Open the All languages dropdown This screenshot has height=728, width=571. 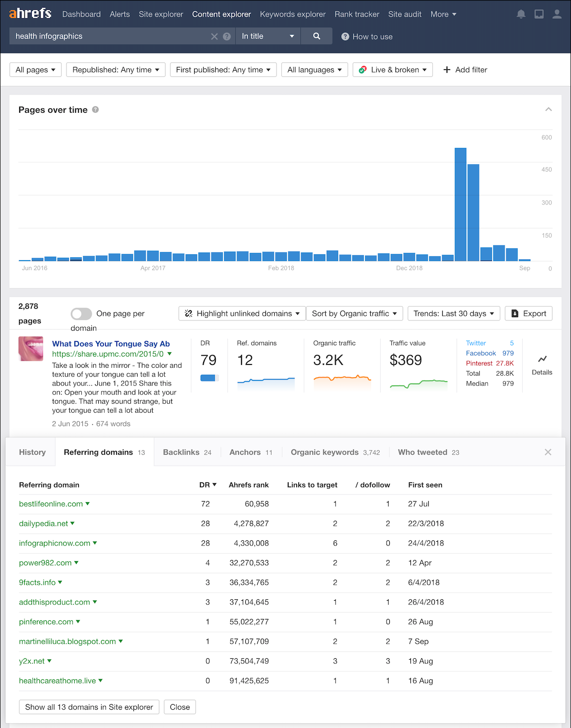click(x=315, y=70)
